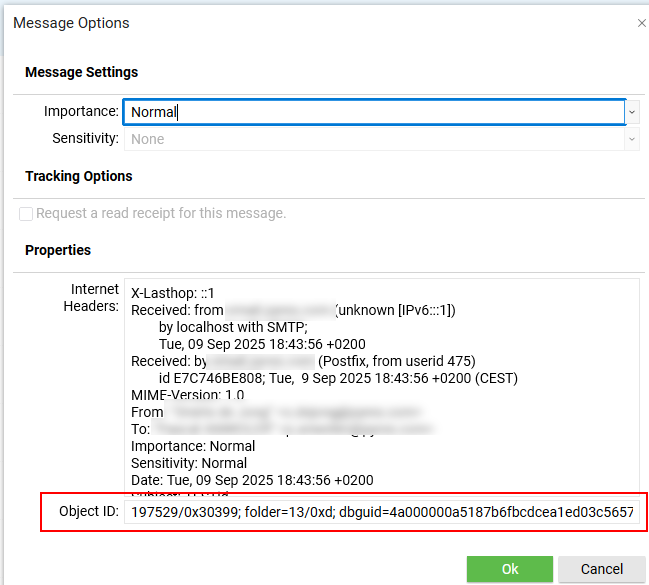Click the 'Importance: Normal' line in Internet Headers
Screen dimensions: 649x585
pos(193,446)
